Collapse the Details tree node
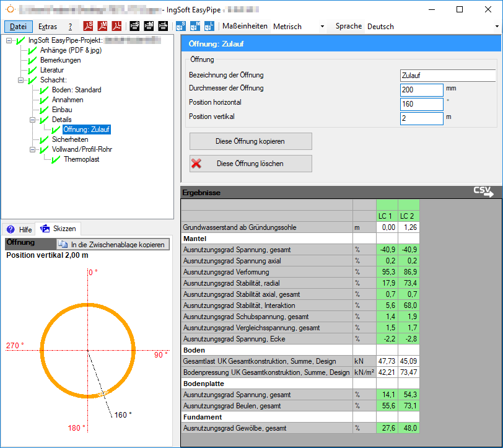The width and height of the screenshot is (503, 448). point(33,120)
